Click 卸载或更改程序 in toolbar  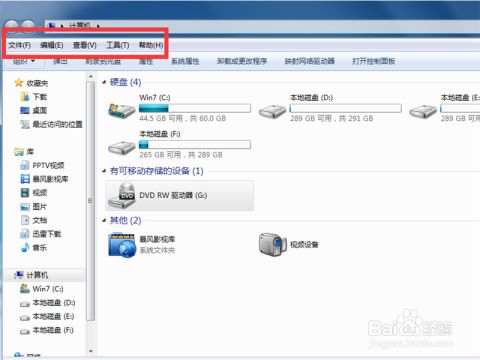[x=242, y=61]
